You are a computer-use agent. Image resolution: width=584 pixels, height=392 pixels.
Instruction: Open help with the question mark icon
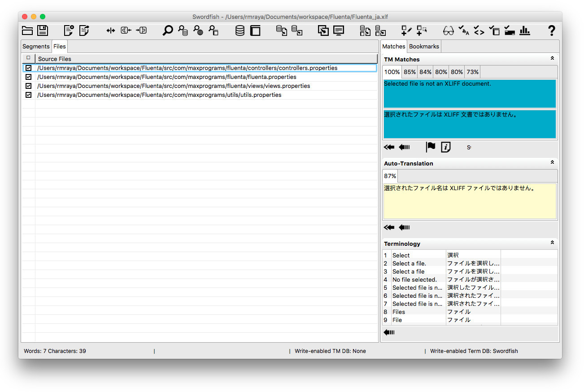[552, 30]
